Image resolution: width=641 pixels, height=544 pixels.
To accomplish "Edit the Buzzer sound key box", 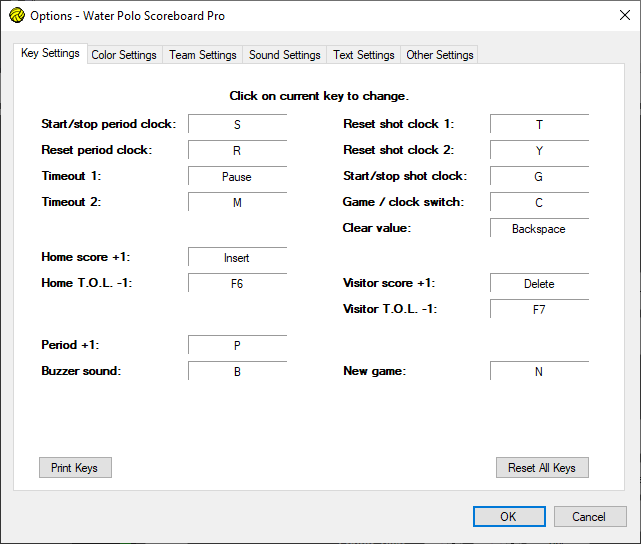I will click(x=237, y=372).
